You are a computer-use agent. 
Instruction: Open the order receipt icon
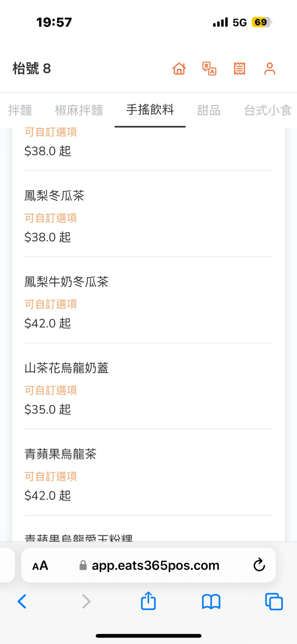click(239, 69)
